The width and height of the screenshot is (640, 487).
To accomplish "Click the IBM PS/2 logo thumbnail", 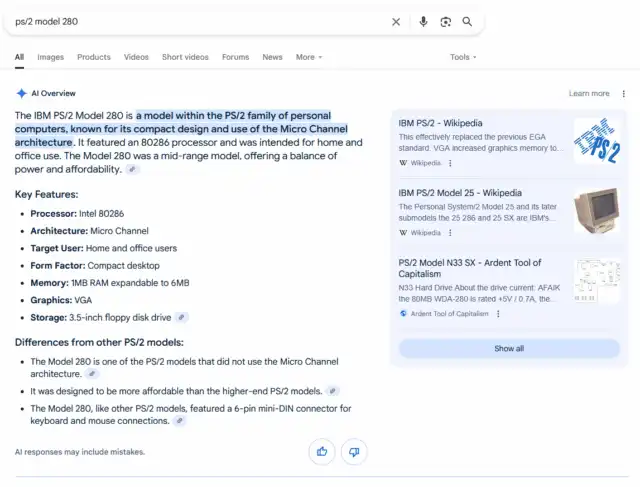I will click(596, 141).
